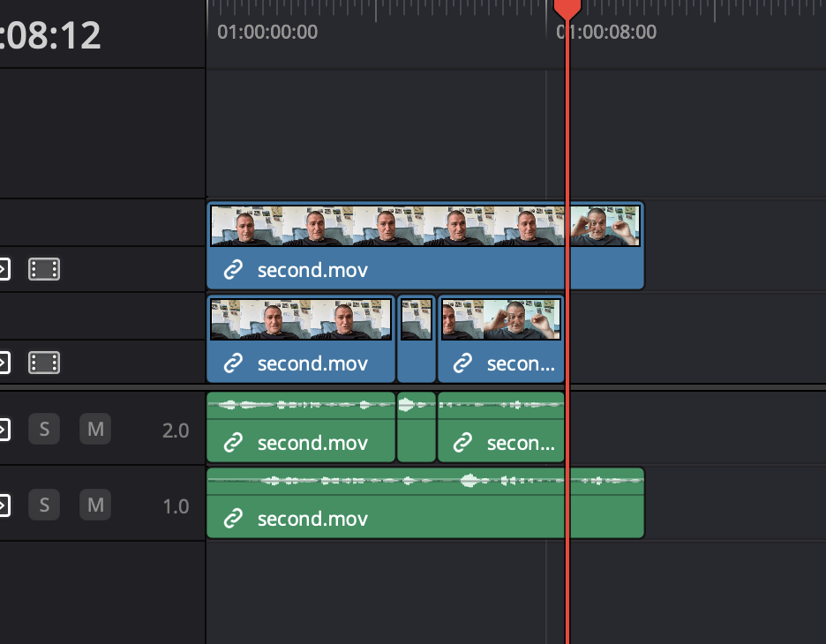Click link icon on first lower video second.mov clip
This screenshot has width=826, height=644.
233,363
